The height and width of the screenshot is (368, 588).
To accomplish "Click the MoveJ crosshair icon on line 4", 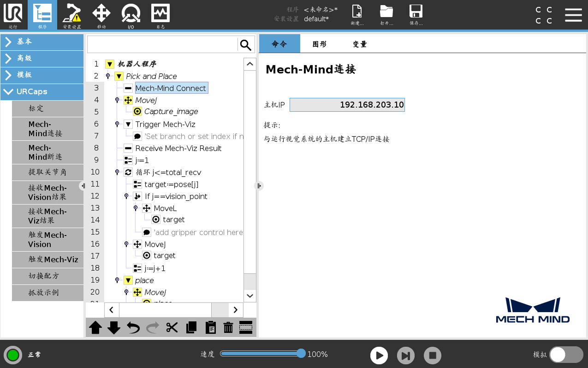I will tap(128, 100).
